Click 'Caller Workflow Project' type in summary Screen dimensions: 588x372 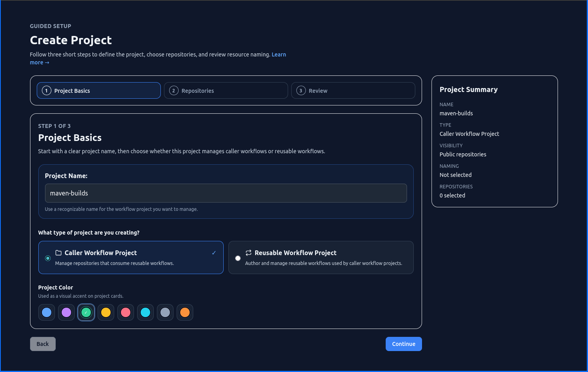coord(469,134)
